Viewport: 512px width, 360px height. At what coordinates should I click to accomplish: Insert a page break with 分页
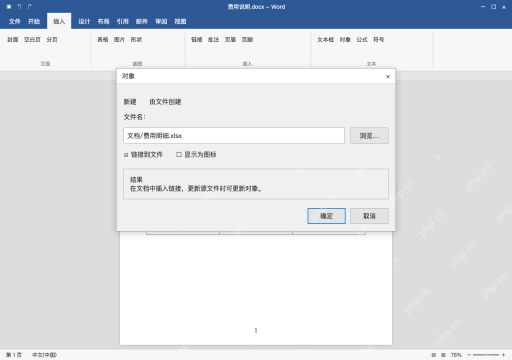52,39
